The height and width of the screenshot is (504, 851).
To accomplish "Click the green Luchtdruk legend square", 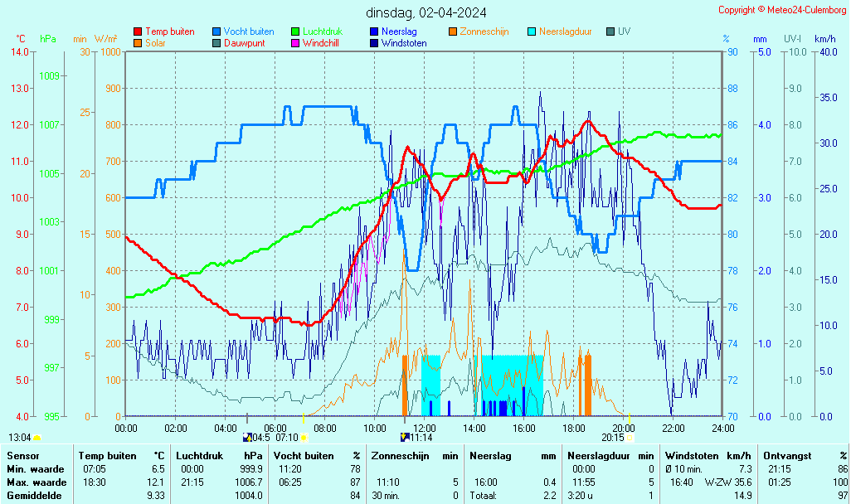I will [x=295, y=31].
